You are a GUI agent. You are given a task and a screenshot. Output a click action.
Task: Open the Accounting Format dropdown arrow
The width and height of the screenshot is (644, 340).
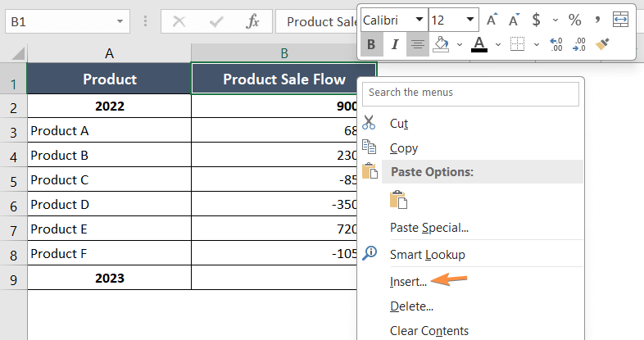[x=556, y=20]
